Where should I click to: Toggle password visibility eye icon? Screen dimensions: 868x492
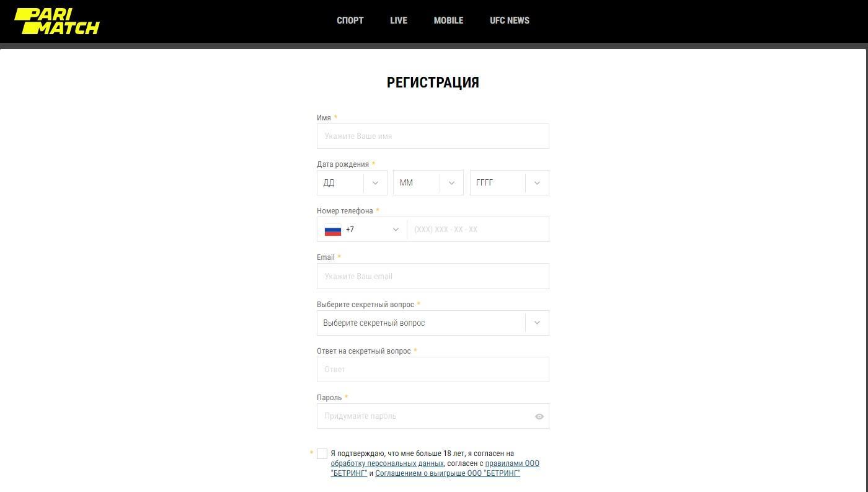click(x=539, y=416)
